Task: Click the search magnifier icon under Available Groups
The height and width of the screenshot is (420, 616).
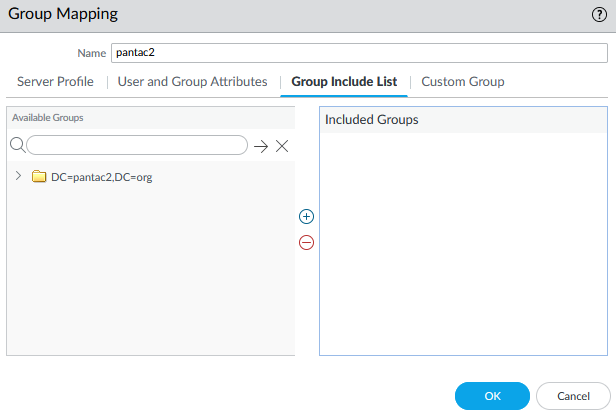Action: [x=17, y=145]
